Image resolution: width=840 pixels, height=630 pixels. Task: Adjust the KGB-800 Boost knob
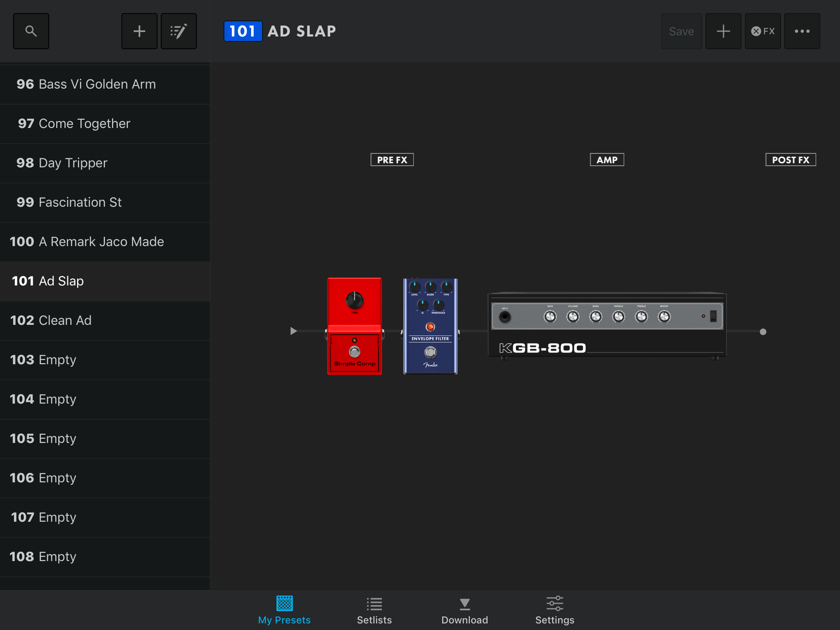pos(664,316)
